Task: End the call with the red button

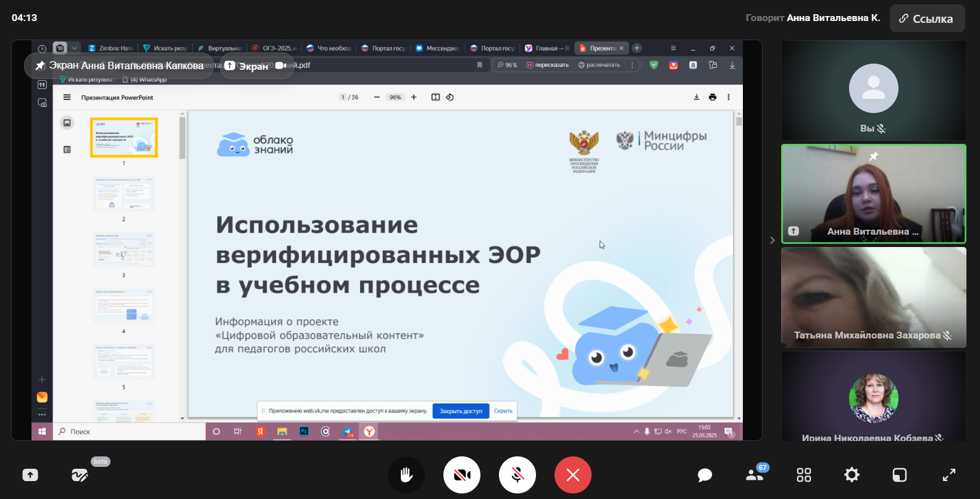Action: 572,474
